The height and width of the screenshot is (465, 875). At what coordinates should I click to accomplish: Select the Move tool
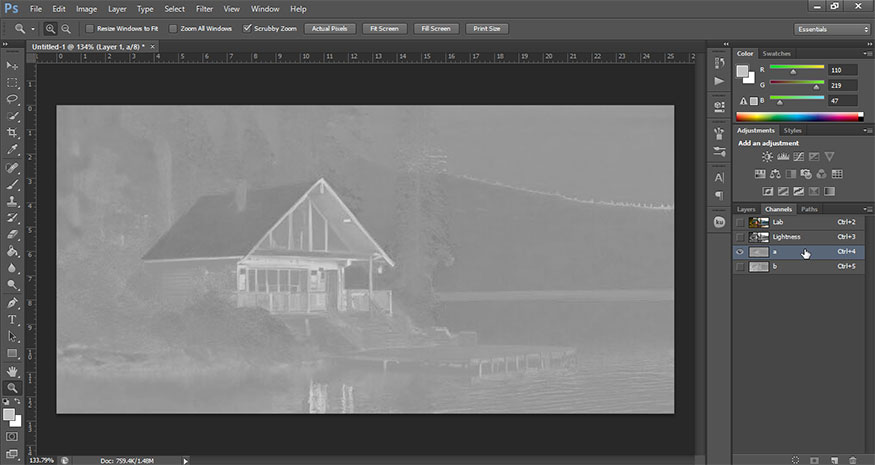[x=13, y=66]
